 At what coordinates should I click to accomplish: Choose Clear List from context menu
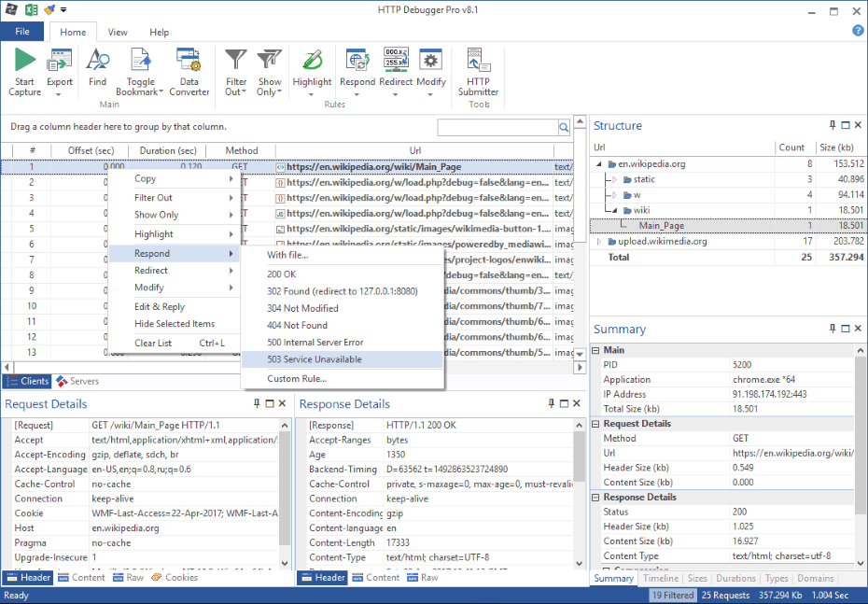[x=175, y=344]
